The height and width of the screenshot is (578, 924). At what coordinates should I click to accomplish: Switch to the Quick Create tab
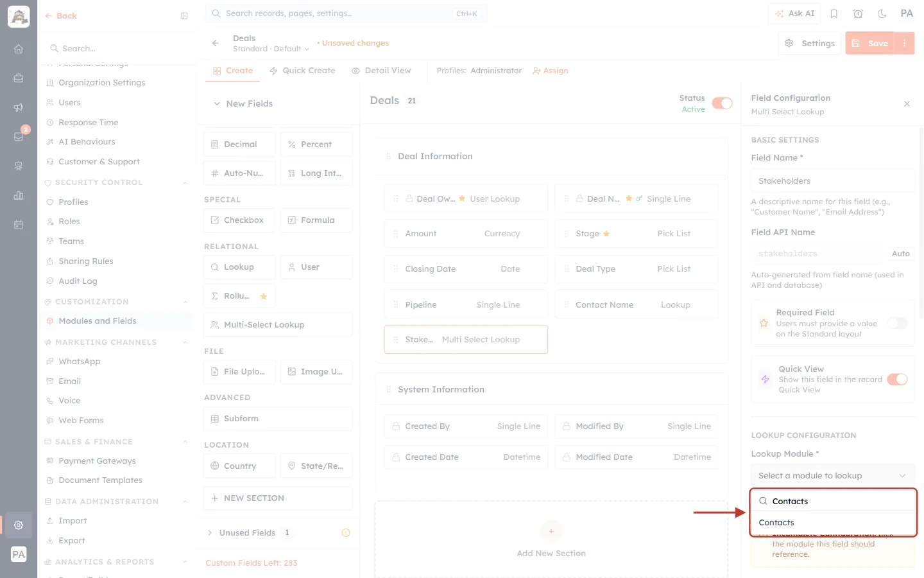(x=302, y=71)
